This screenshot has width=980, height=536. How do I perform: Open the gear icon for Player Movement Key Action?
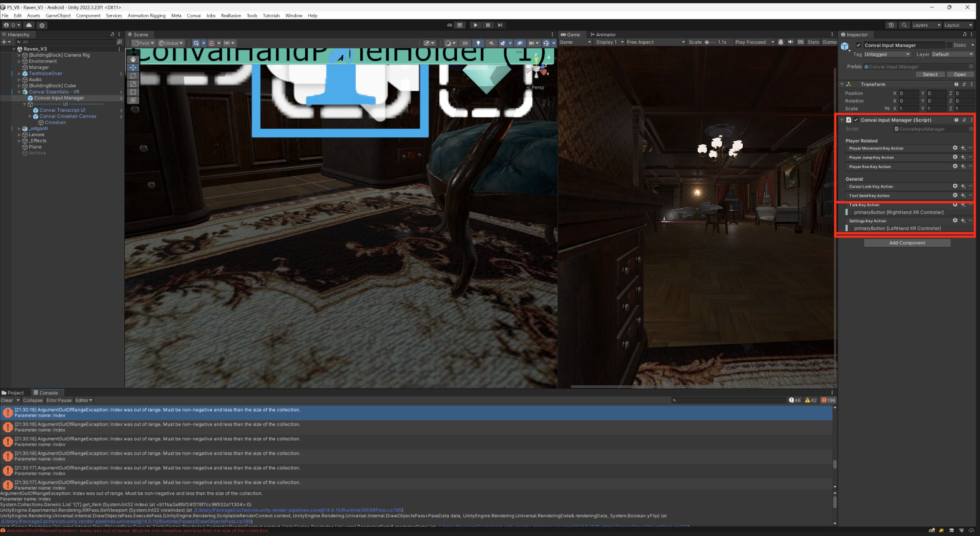click(x=954, y=148)
